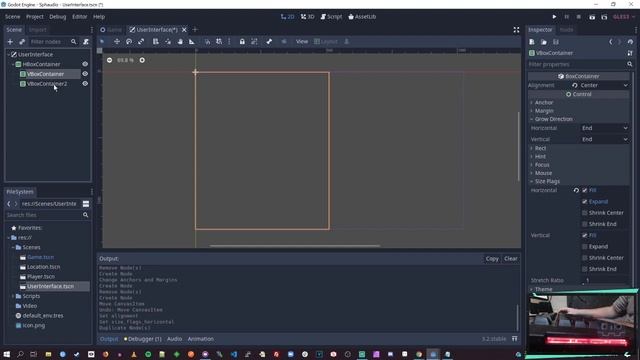Add a new node with plus icon
640x360 pixels.
pos(10,42)
